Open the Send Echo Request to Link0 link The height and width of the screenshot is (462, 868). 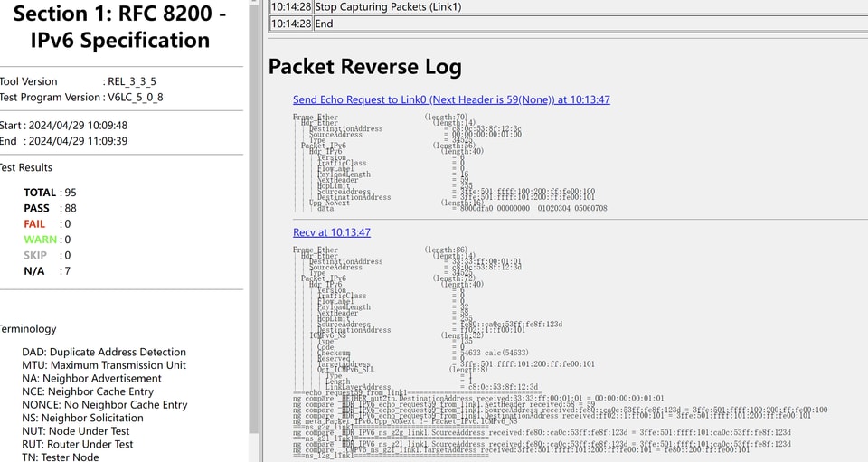point(451,99)
